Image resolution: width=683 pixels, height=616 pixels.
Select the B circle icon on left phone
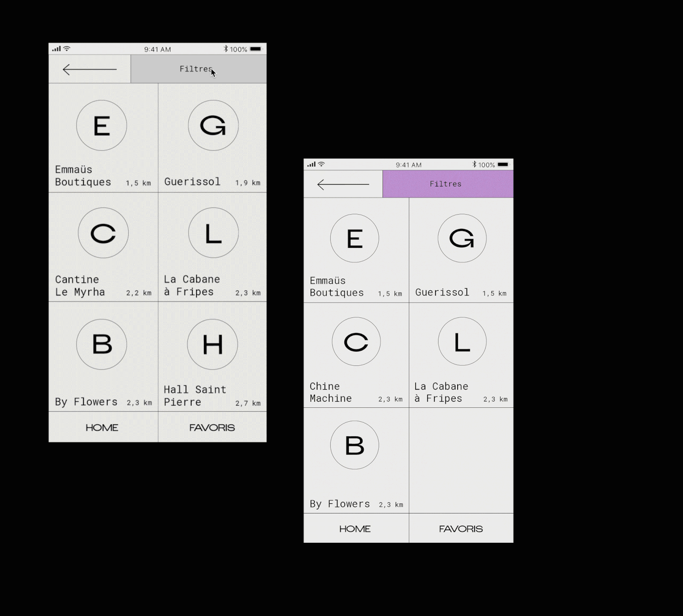pos(101,344)
